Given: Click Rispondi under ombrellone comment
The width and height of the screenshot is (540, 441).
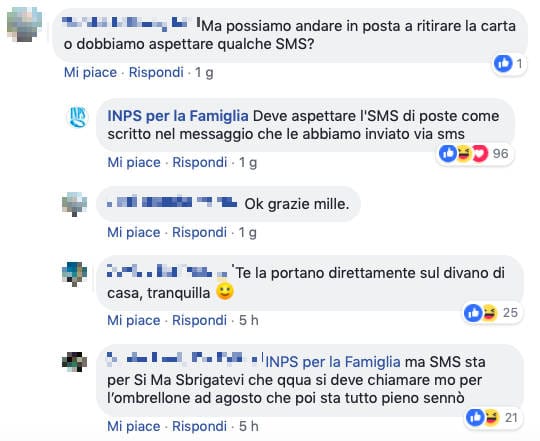Looking at the screenshot, I should point(199,426).
